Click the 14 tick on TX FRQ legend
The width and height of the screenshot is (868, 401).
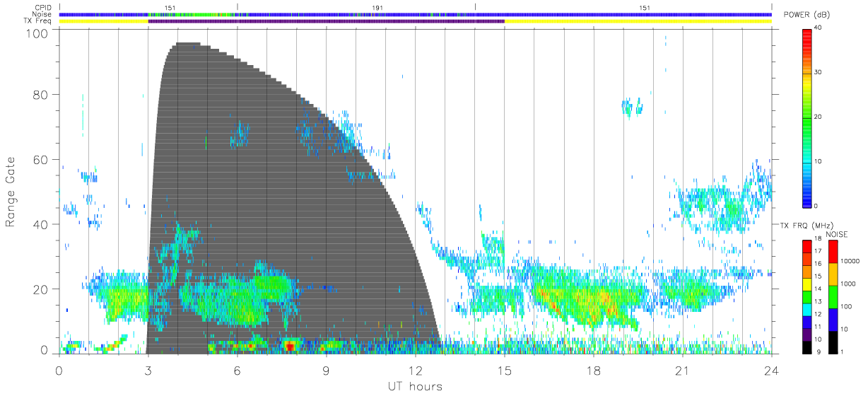tap(819, 289)
